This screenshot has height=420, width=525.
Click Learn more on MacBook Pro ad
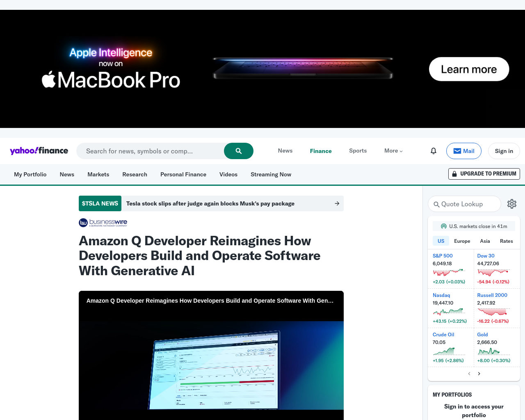click(469, 69)
